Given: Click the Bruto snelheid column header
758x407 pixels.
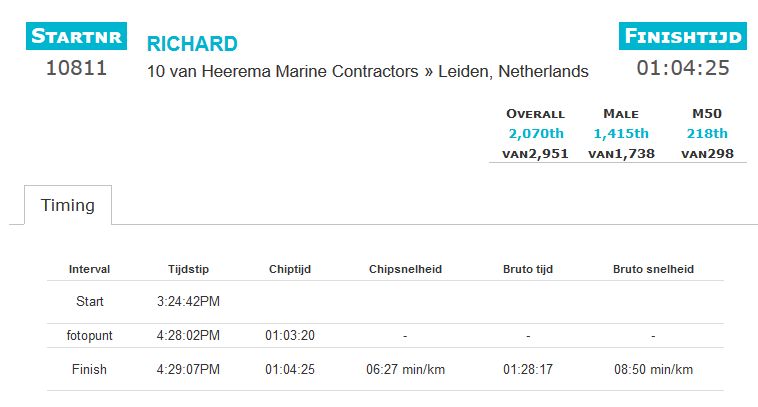Looking at the screenshot, I should tap(653, 269).
